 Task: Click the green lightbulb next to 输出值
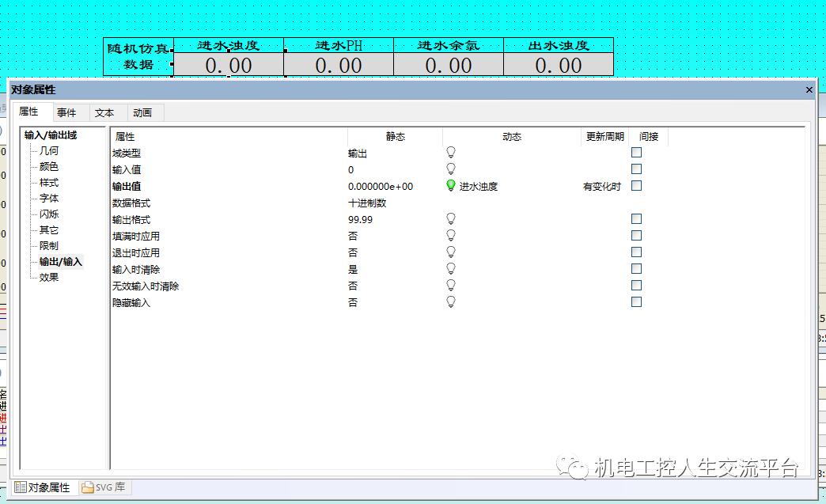tap(450, 186)
